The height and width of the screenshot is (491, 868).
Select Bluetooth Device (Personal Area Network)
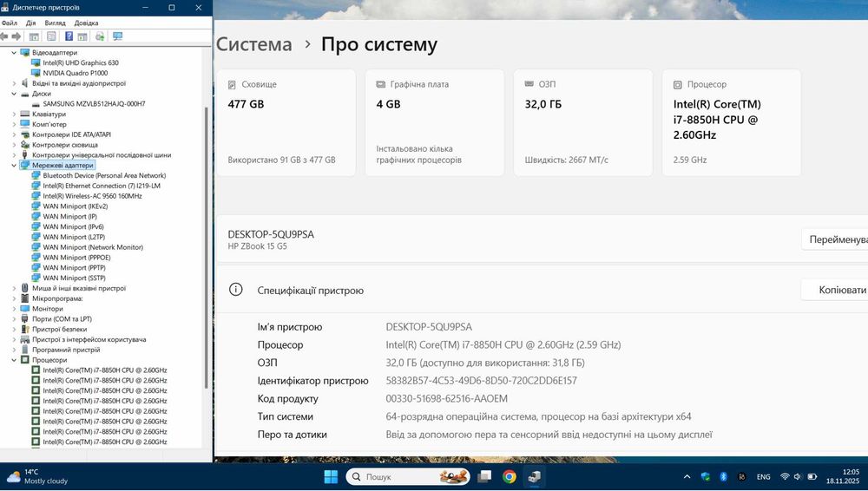point(104,175)
